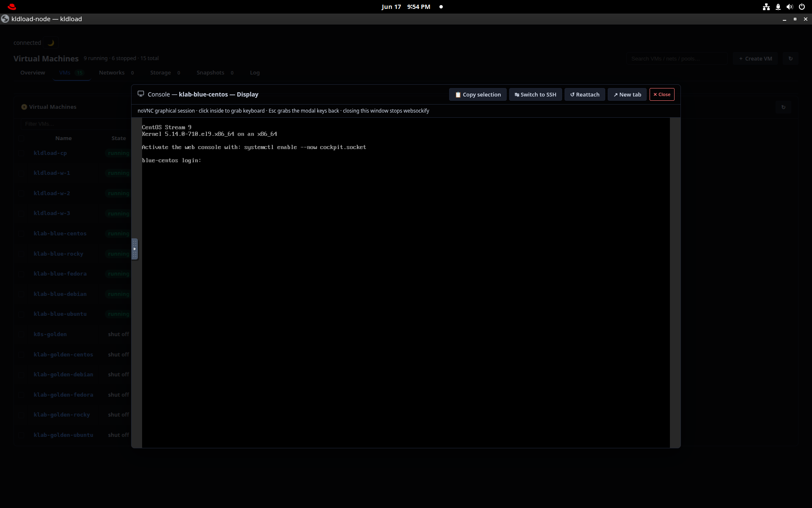Open the klab-golden-centos VM link
812x508 pixels.
[x=63, y=355]
